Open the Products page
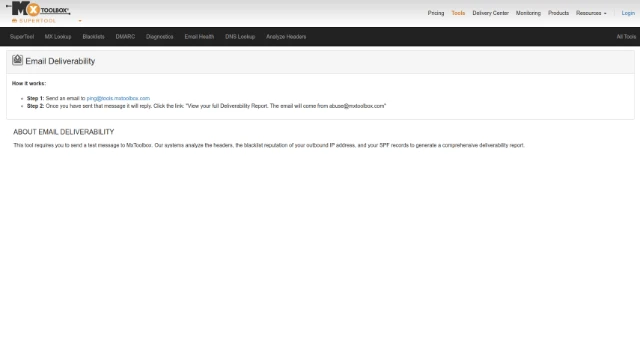This screenshot has height=360, width=640. (558, 13)
